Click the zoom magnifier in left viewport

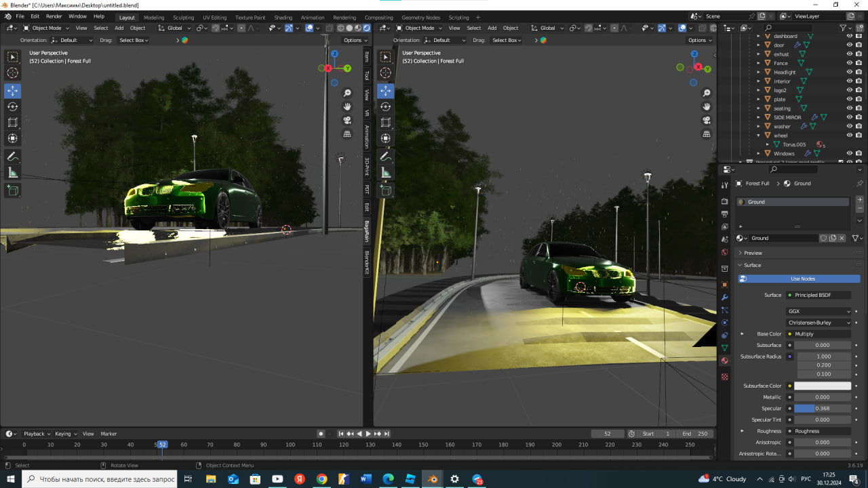[x=347, y=93]
